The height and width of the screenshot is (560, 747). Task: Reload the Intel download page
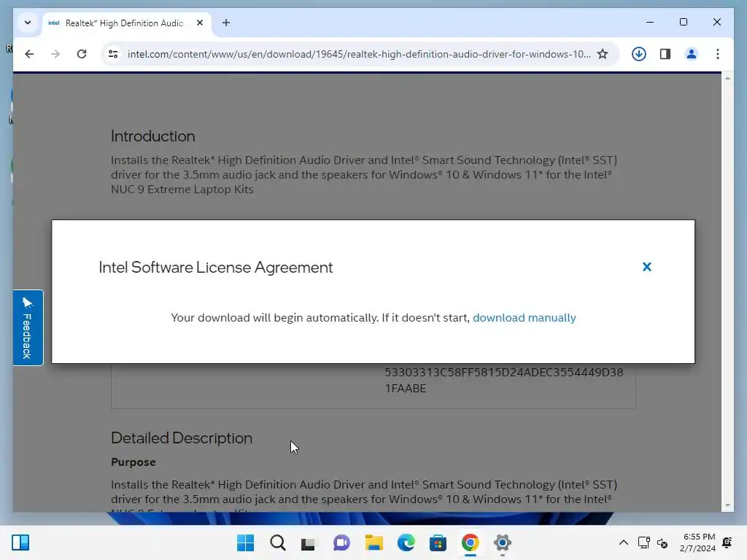pyautogui.click(x=82, y=54)
